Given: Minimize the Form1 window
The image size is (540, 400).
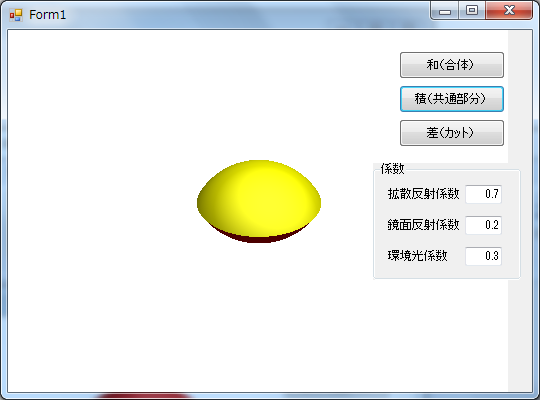Looking at the screenshot, I should coord(445,11).
